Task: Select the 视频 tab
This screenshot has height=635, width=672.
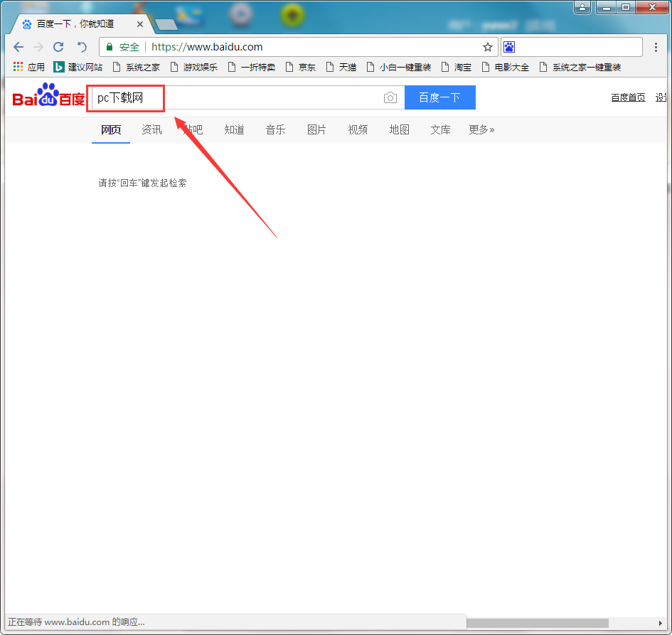Action: (x=358, y=130)
